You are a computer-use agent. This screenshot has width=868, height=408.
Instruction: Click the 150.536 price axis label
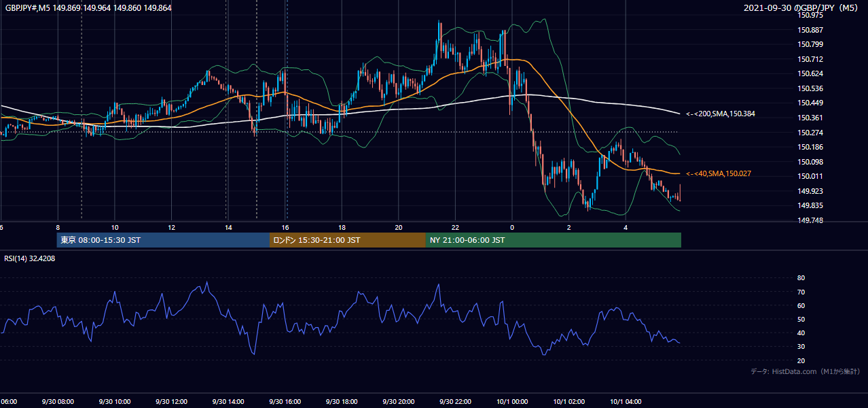pyautogui.click(x=811, y=88)
